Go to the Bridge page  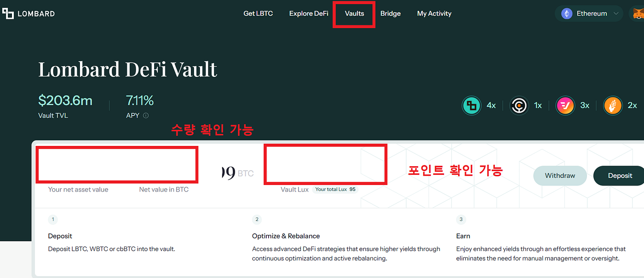391,13
